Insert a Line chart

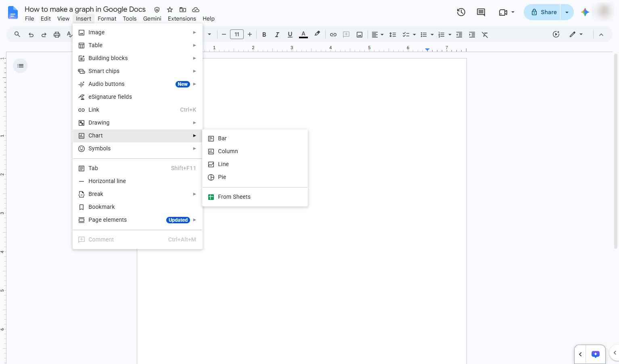255,164
